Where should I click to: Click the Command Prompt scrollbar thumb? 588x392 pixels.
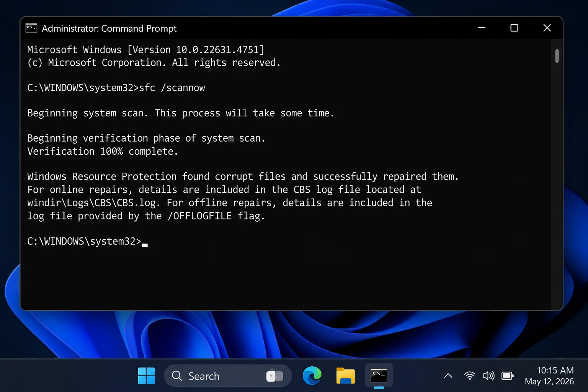click(x=557, y=56)
